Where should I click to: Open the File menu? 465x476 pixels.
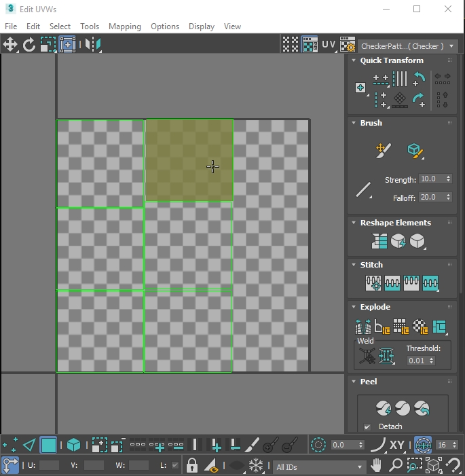(11, 26)
